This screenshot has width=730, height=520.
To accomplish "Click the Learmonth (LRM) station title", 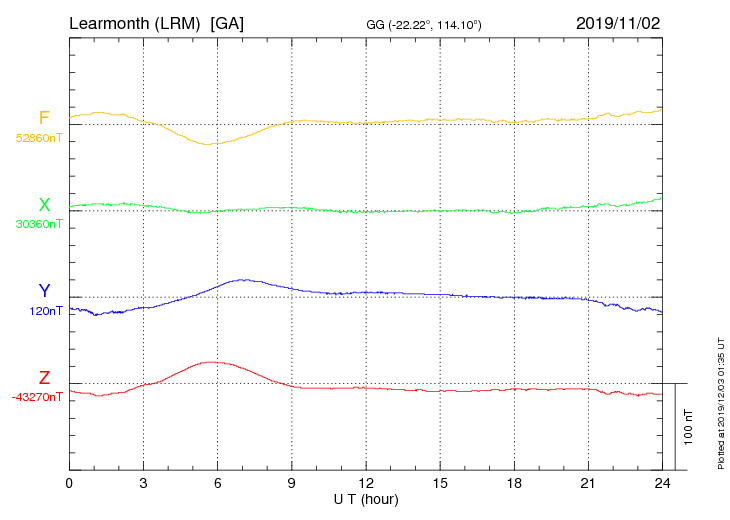I will pos(156,22).
